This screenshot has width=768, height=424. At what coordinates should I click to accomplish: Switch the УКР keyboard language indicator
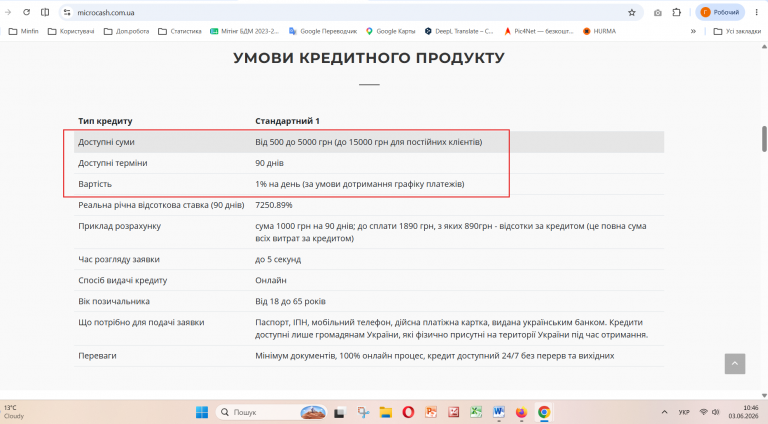(684, 412)
